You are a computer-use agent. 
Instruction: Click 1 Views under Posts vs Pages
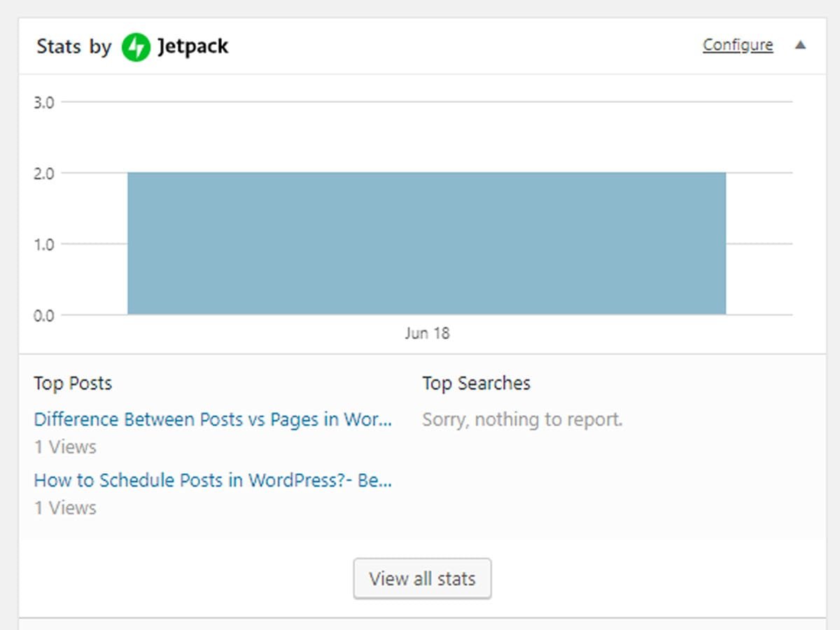[x=65, y=447]
